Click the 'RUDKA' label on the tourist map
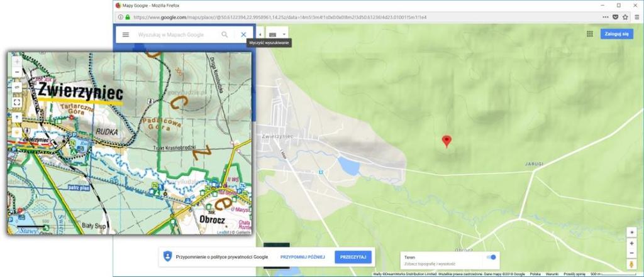 [107, 132]
